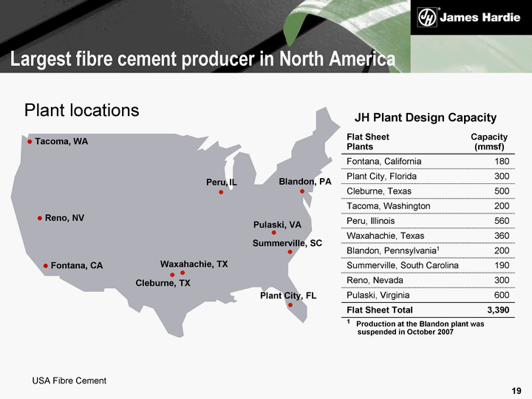Click the red dot at Reno, NV
This screenshot has width=532, height=399.
[x=40, y=218]
